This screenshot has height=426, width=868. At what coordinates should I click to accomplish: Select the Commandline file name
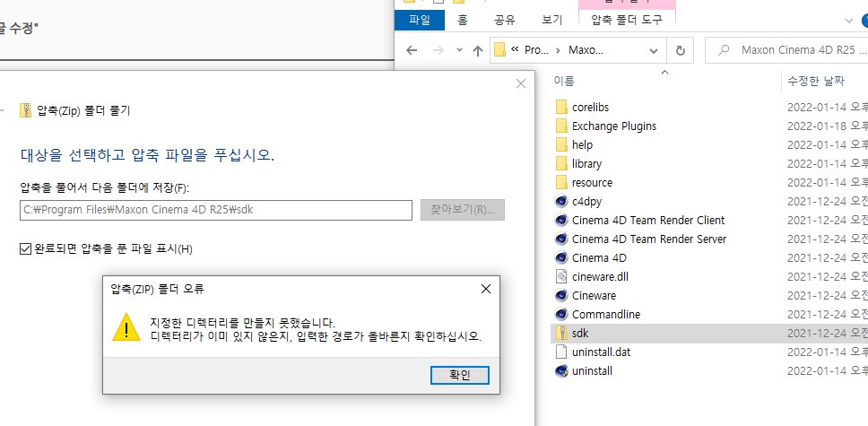(x=605, y=314)
